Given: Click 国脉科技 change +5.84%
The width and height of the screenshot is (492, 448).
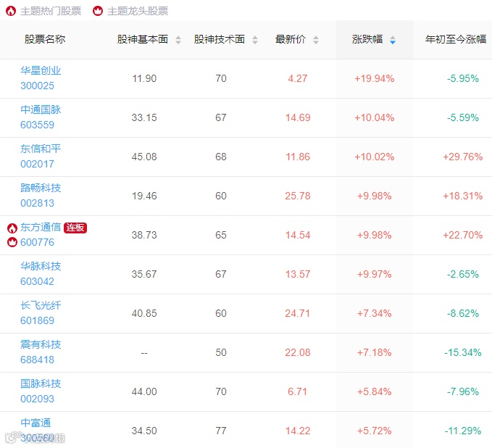Looking at the screenshot, I should pos(375,391).
